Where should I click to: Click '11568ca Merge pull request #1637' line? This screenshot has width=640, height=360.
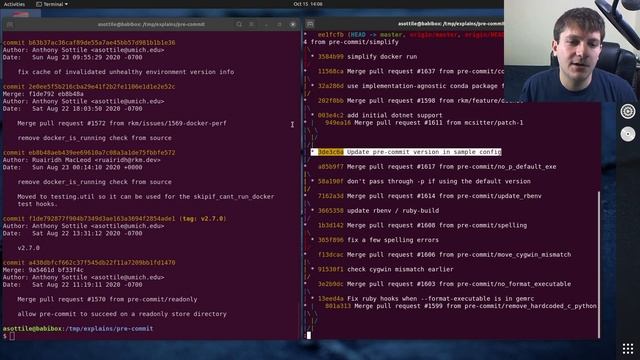[411, 71]
